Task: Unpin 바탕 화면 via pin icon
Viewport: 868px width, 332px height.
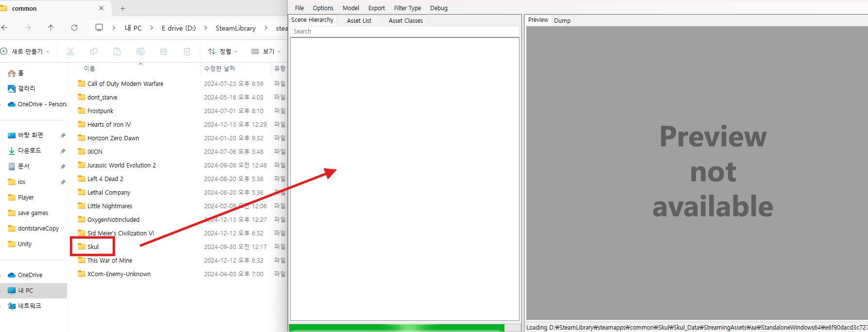Action: tap(63, 135)
